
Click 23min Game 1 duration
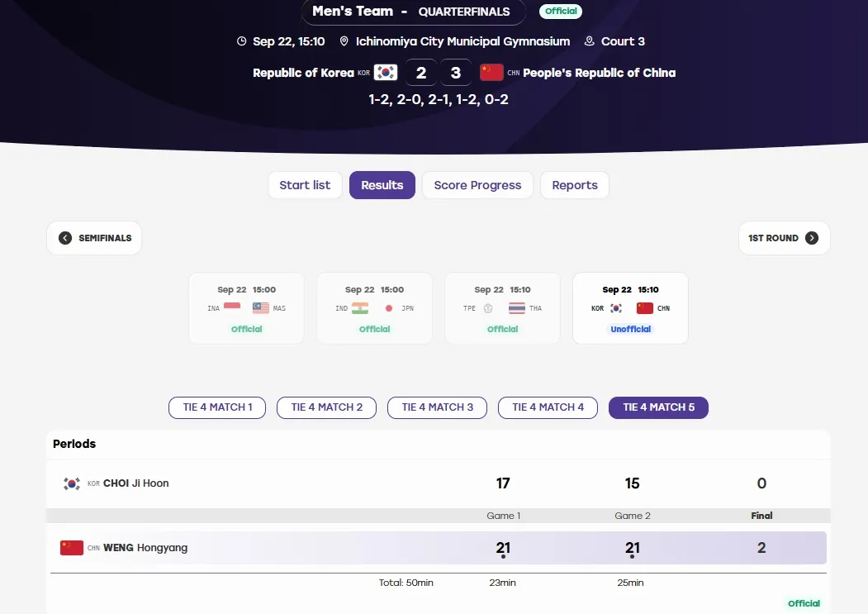[x=502, y=583]
